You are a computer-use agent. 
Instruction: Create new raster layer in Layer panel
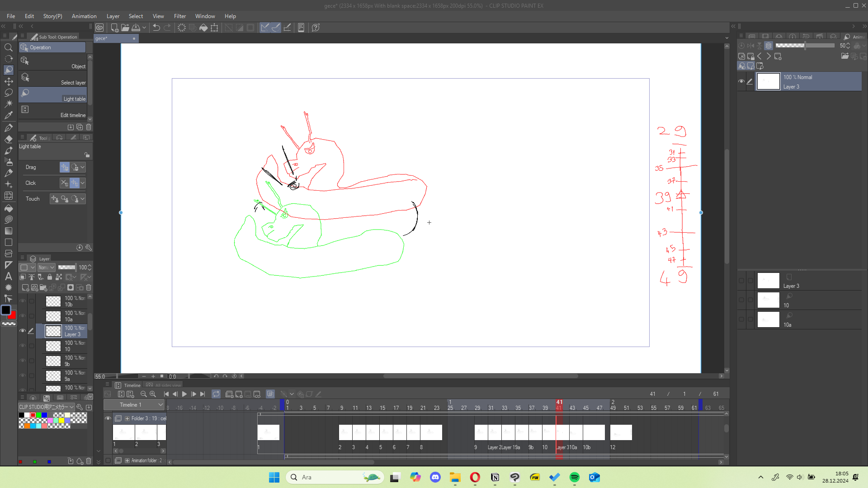25,288
